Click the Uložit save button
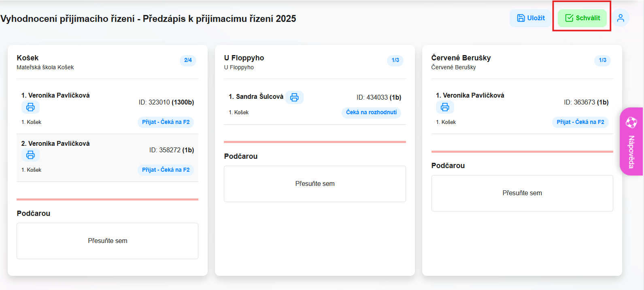This screenshot has width=644, height=290. [x=531, y=18]
